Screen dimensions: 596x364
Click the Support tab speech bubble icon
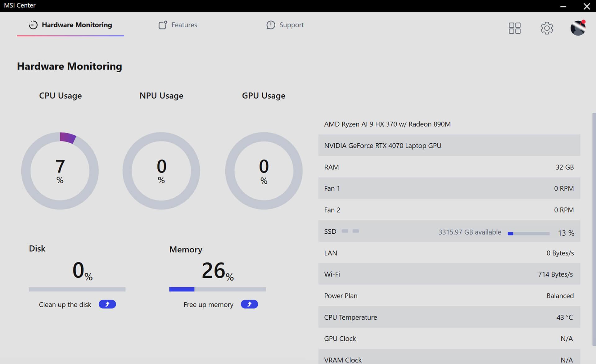pyautogui.click(x=271, y=25)
